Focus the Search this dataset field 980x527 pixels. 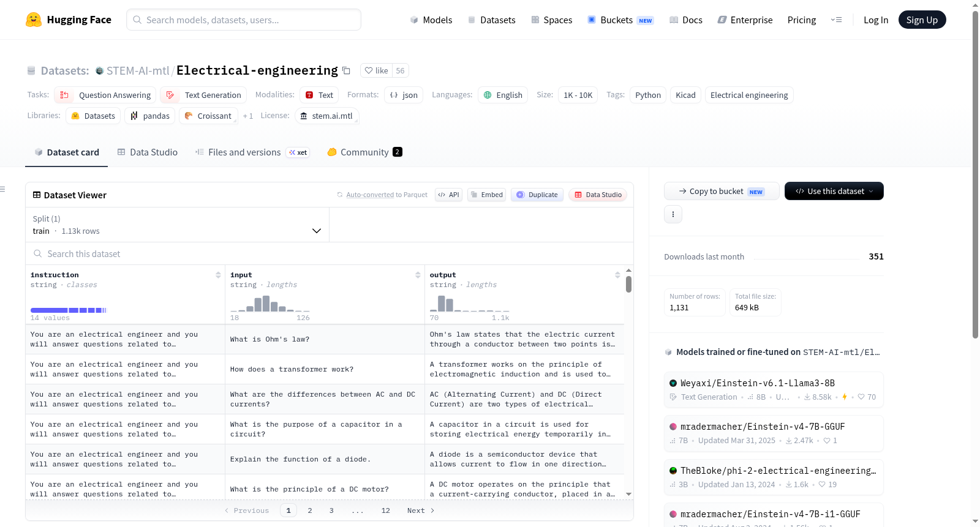(x=330, y=253)
